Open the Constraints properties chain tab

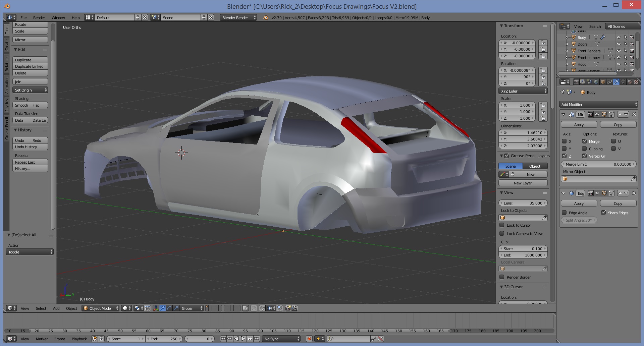click(x=609, y=82)
